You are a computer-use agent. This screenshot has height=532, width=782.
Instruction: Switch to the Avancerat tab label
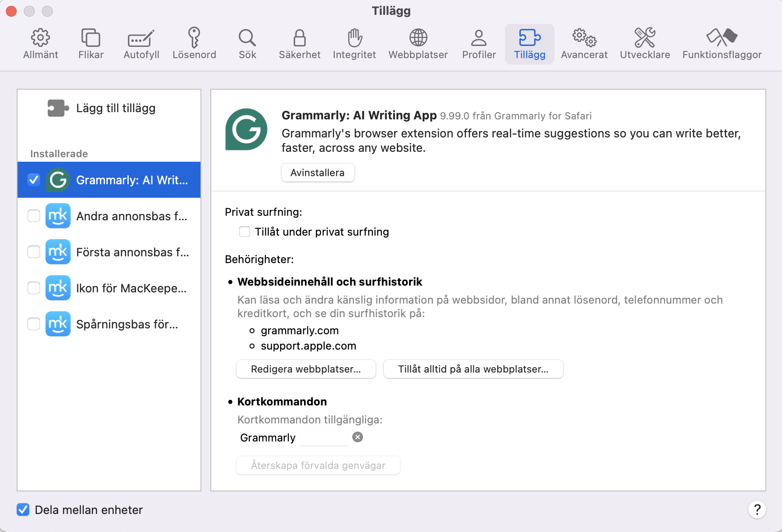[x=584, y=55]
